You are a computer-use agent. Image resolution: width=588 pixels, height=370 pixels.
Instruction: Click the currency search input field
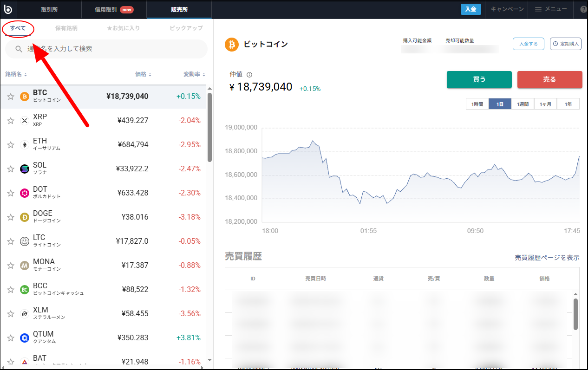pos(106,49)
